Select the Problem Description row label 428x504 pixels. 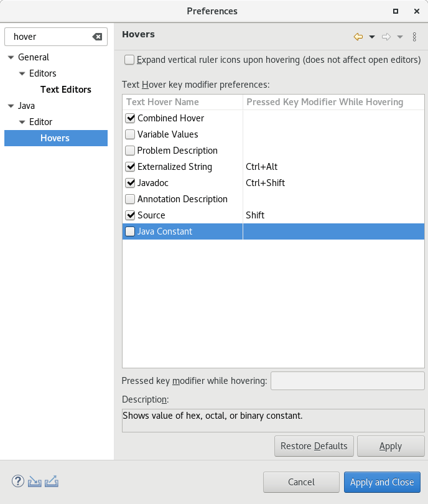pyautogui.click(x=177, y=151)
